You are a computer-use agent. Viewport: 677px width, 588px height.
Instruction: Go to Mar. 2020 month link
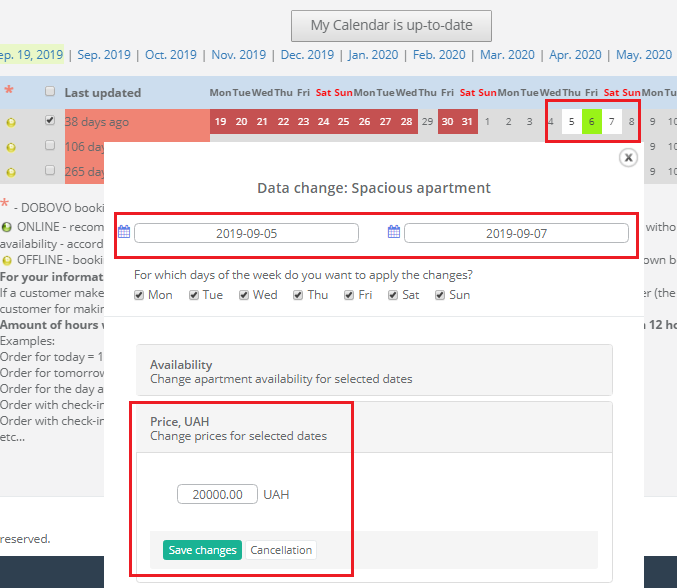click(x=507, y=55)
